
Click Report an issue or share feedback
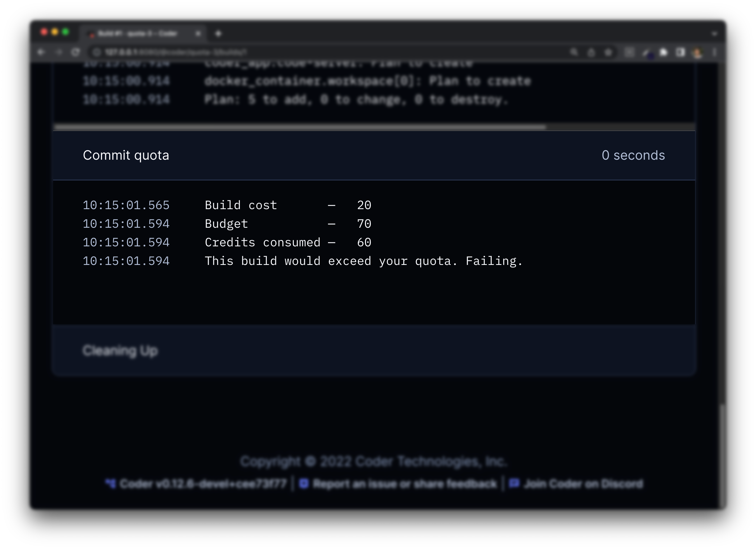[404, 484]
